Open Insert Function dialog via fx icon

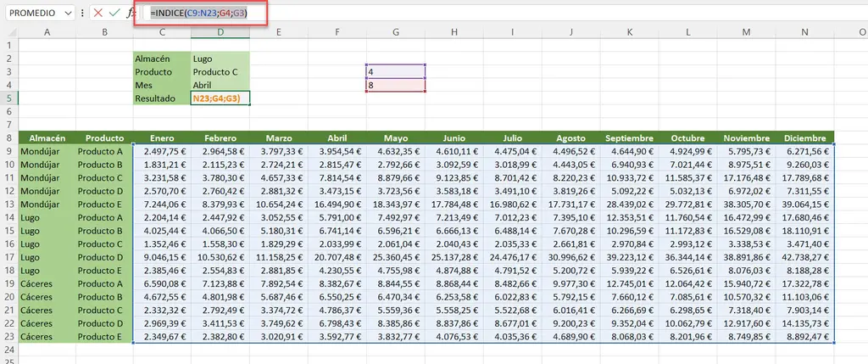tap(130, 13)
